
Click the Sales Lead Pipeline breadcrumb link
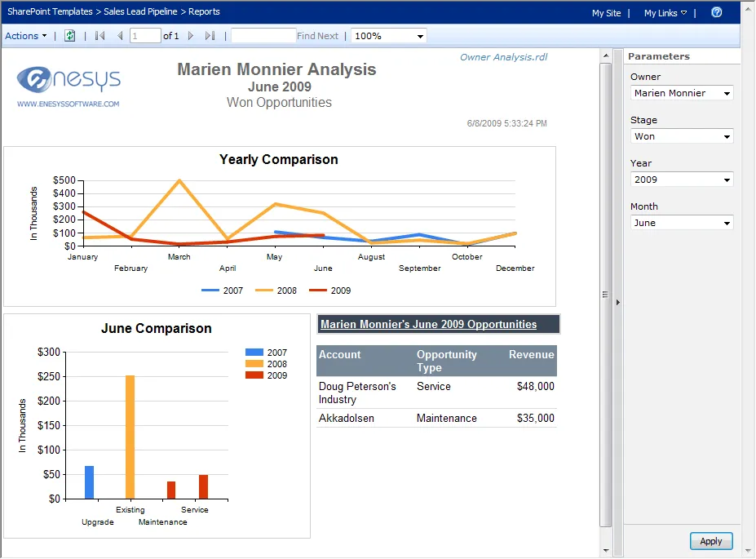pos(140,12)
